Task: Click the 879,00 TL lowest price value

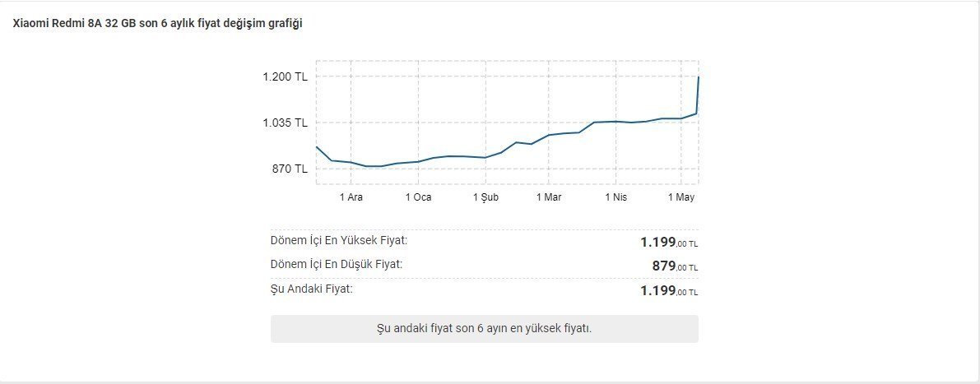Action: [x=675, y=266]
